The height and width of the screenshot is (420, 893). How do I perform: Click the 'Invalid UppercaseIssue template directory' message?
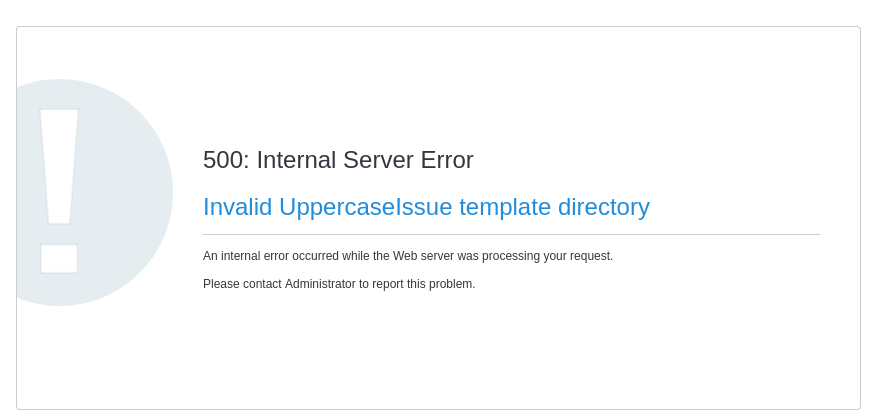point(426,207)
